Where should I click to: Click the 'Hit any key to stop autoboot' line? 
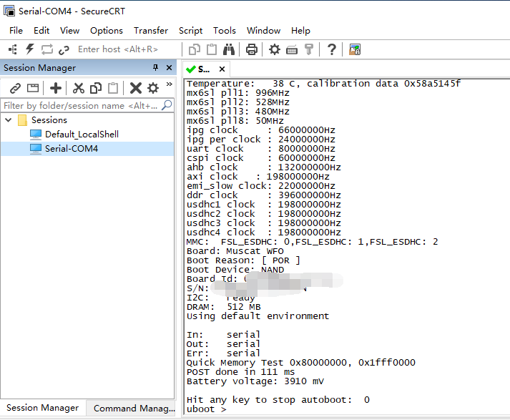278,400
